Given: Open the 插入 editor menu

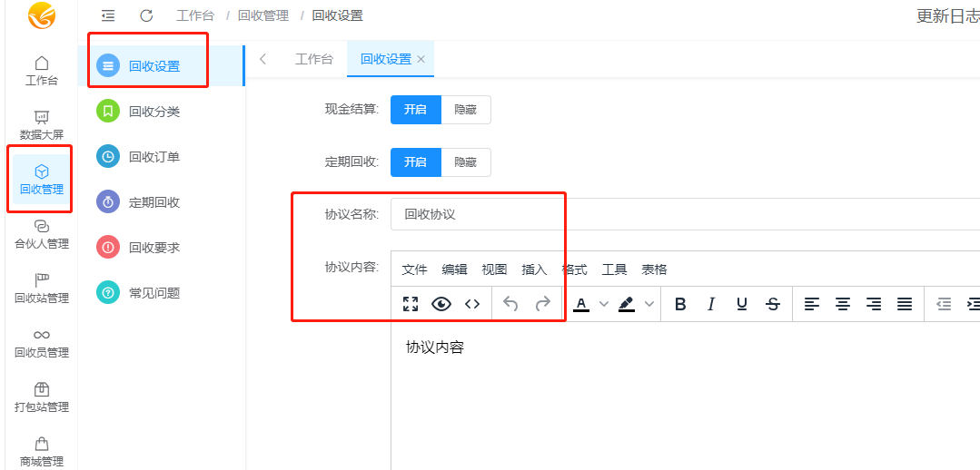Looking at the screenshot, I should [534, 269].
